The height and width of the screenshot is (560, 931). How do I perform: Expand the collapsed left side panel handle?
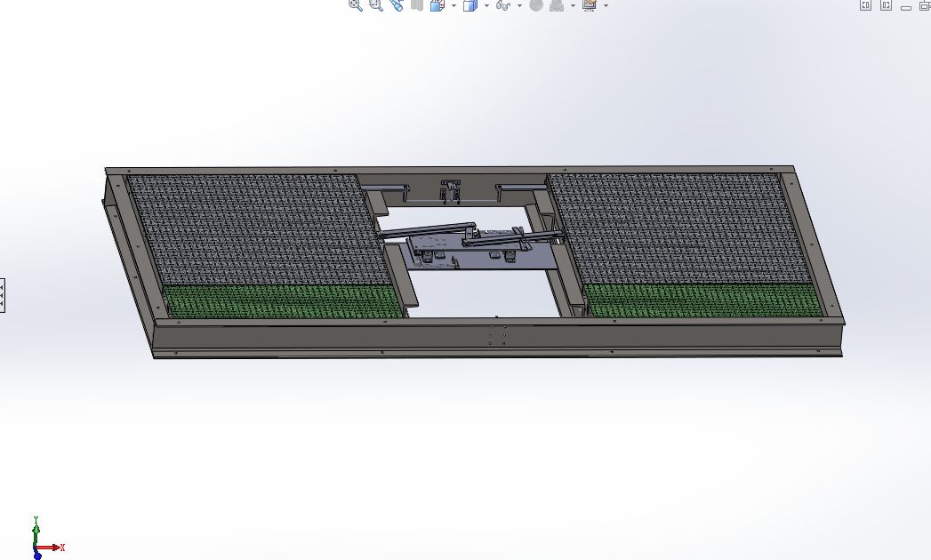point(3,295)
